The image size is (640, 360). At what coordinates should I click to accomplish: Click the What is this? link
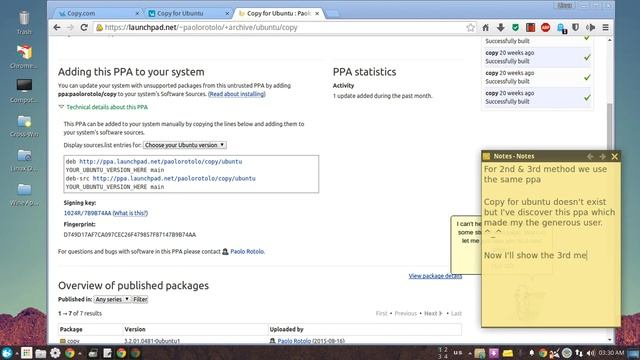point(130,213)
